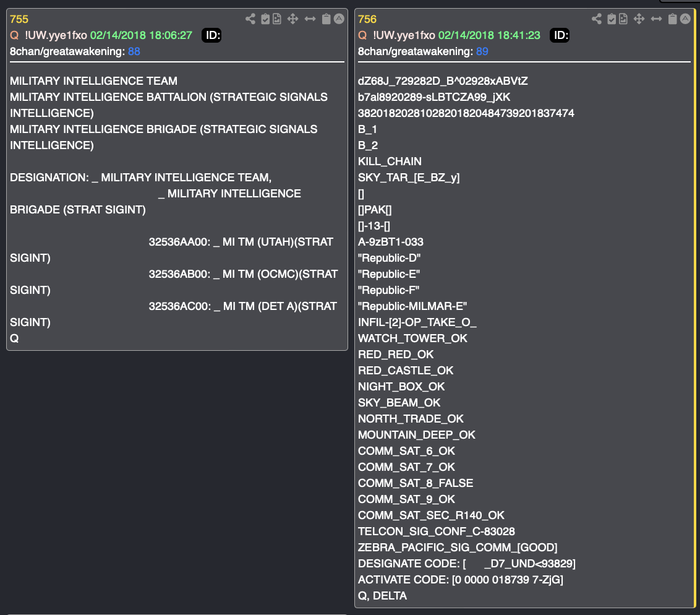Click the "WATCH_TOWER_OK" line
Viewport: 700px width, 615px height.
click(x=412, y=338)
